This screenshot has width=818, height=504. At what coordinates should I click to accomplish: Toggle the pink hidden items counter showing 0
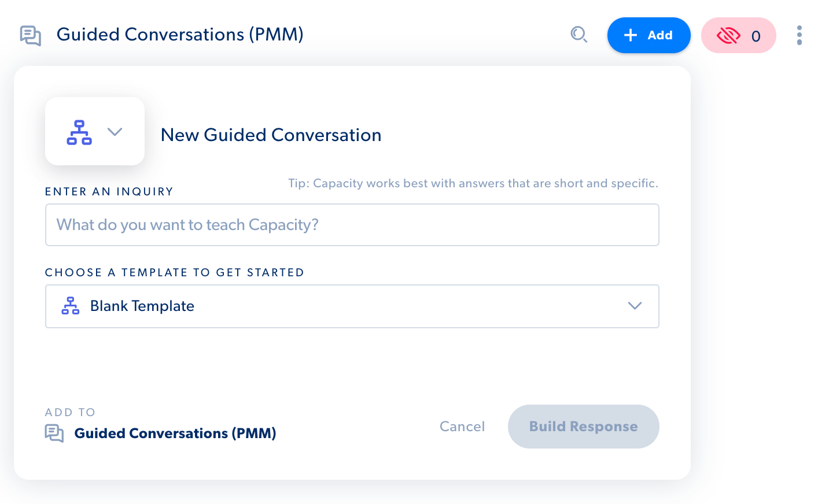tap(739, 35)
